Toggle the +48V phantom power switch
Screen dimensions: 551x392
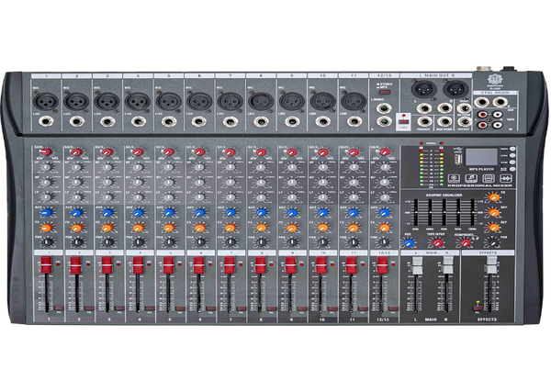pyautogui.click(x=404, y=121)
